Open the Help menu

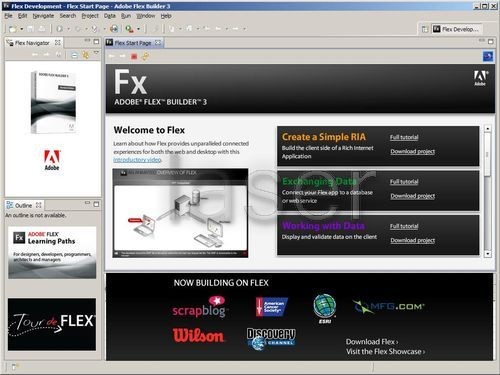(166, 16)
